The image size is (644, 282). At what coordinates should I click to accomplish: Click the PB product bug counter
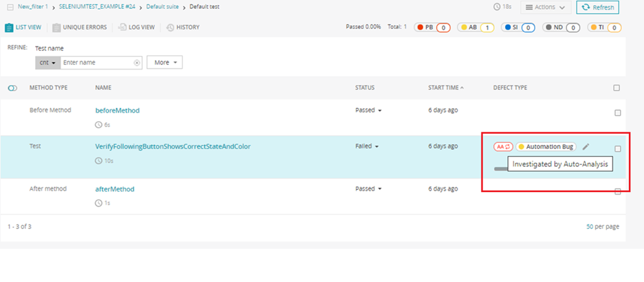432,28
